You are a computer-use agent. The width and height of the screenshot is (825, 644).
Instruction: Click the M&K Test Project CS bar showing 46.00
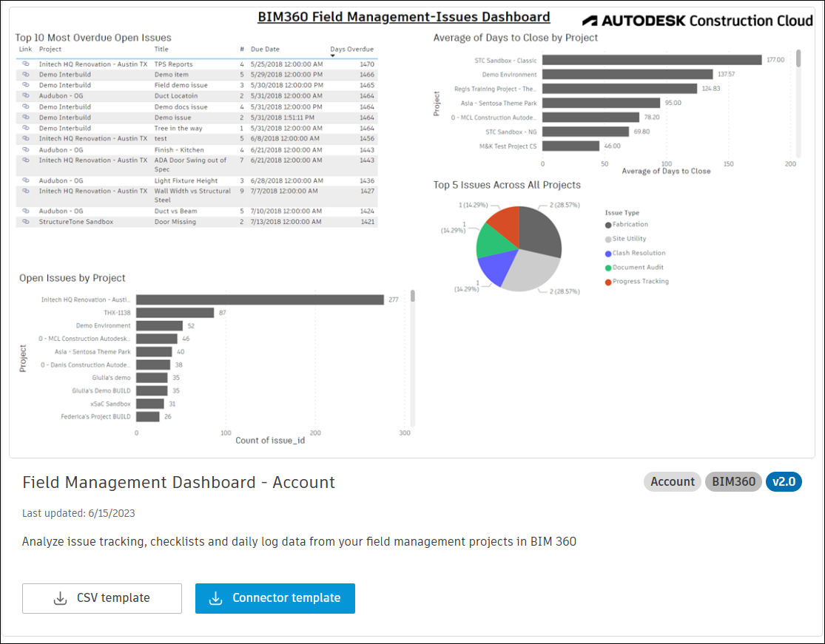[x=571, y=146]
